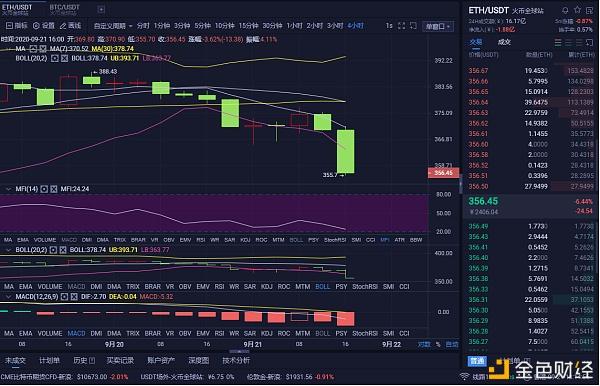Collapse the MFI(14) panel chevron
Image resolution: width=600 pixels, height=386 pixels.
tap(8, 189)
